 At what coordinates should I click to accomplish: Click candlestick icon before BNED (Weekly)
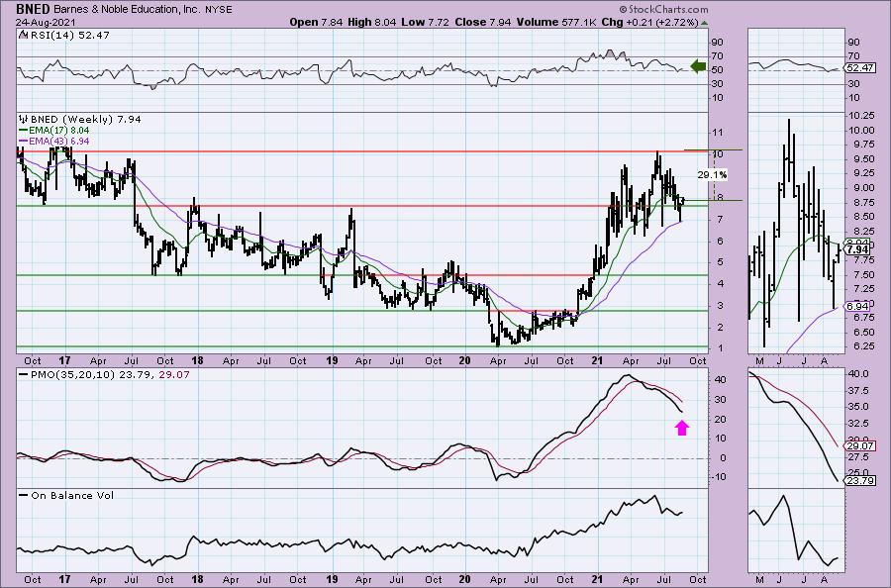coord(24,120)
